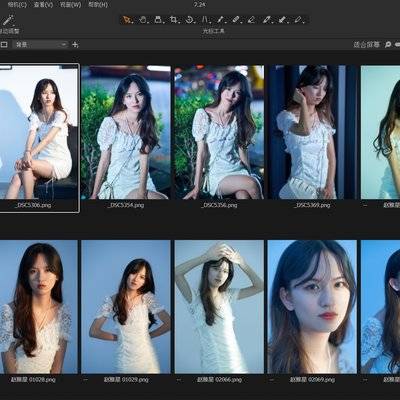The image size is (400, 400).
Task: Select thumbnail 赵雅晨 02069.png
Action: (x=313, y=307)
